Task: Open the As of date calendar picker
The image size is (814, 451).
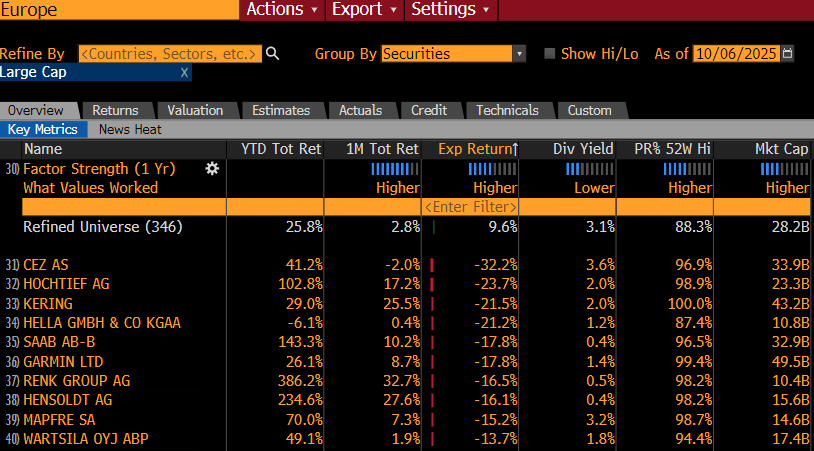Action: [788, 54]
